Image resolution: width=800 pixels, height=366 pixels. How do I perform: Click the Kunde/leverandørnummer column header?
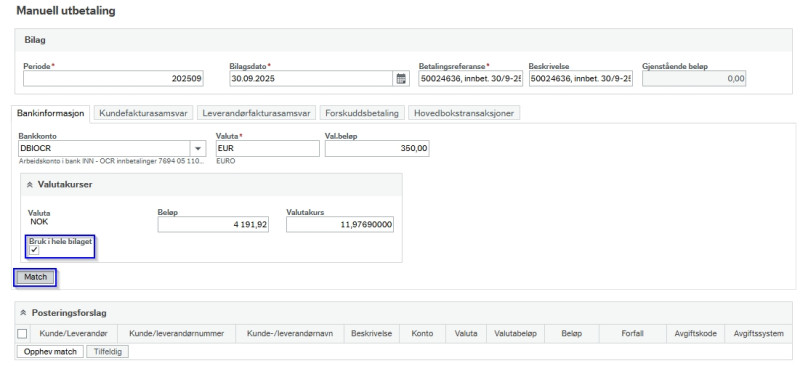[x=177, y=333]
